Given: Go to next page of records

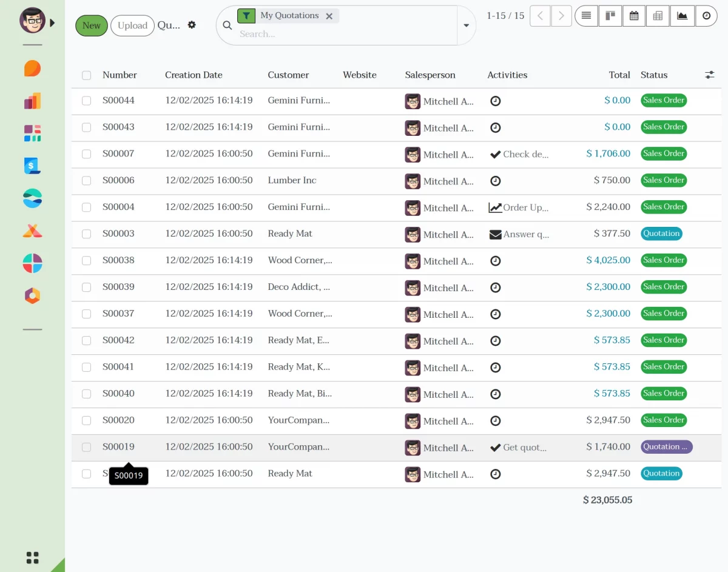Looking at the screenshot, I should pos(562,16).
